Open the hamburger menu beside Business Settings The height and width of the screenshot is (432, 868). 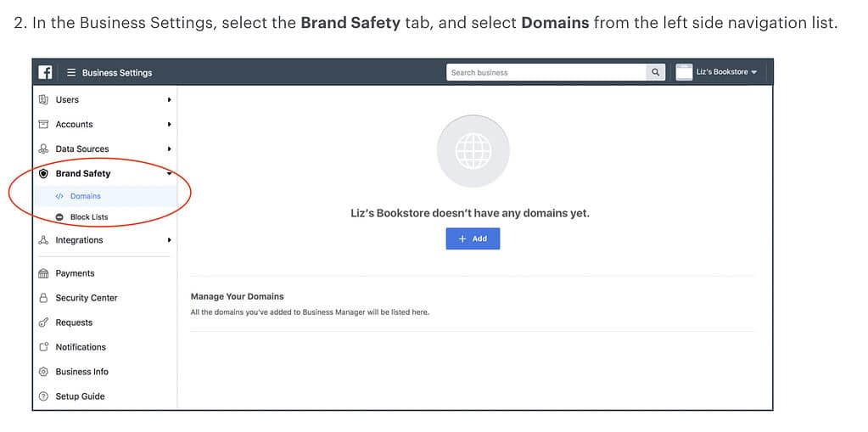coord(71,73)
